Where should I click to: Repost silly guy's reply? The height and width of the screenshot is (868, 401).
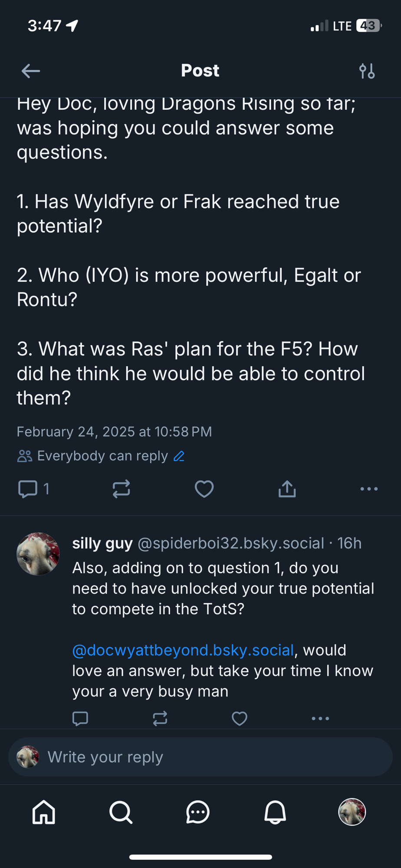(x=160, y=718)
